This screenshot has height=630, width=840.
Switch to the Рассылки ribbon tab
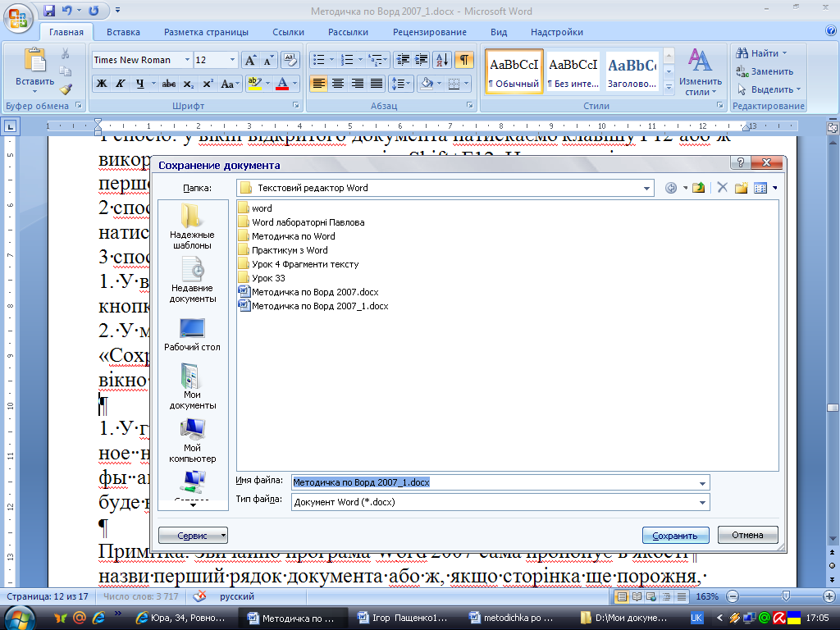(x=348, y=32)
